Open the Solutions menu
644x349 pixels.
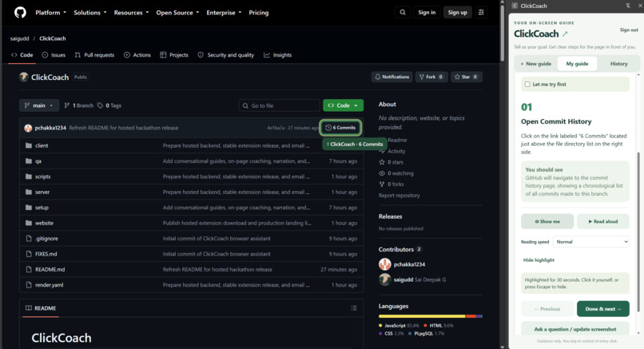point(90,12)
